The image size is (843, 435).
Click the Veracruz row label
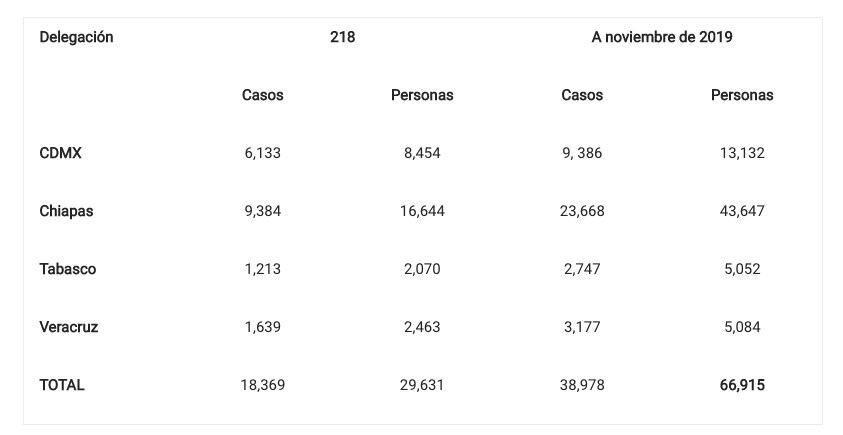coord(69,327)
